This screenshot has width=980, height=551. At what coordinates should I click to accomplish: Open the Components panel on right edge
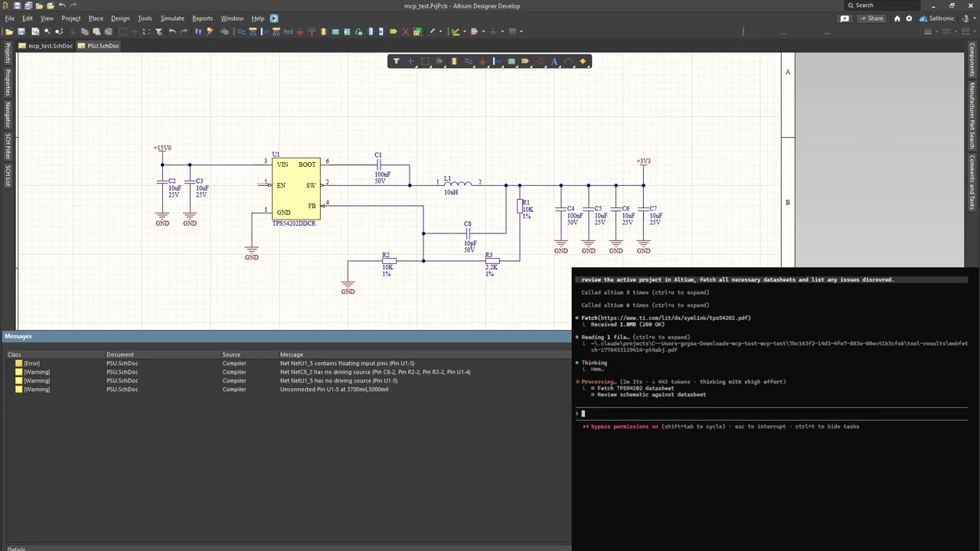pos(972,60)
